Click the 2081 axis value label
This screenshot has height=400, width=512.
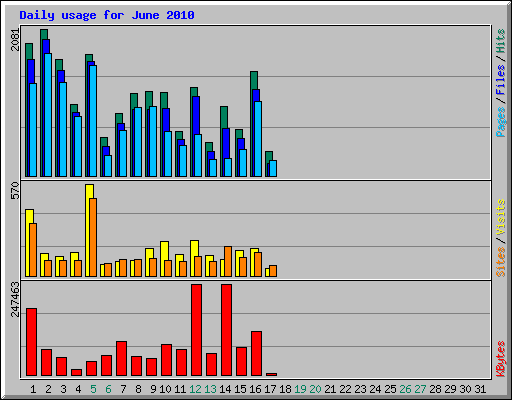point(15,40)
